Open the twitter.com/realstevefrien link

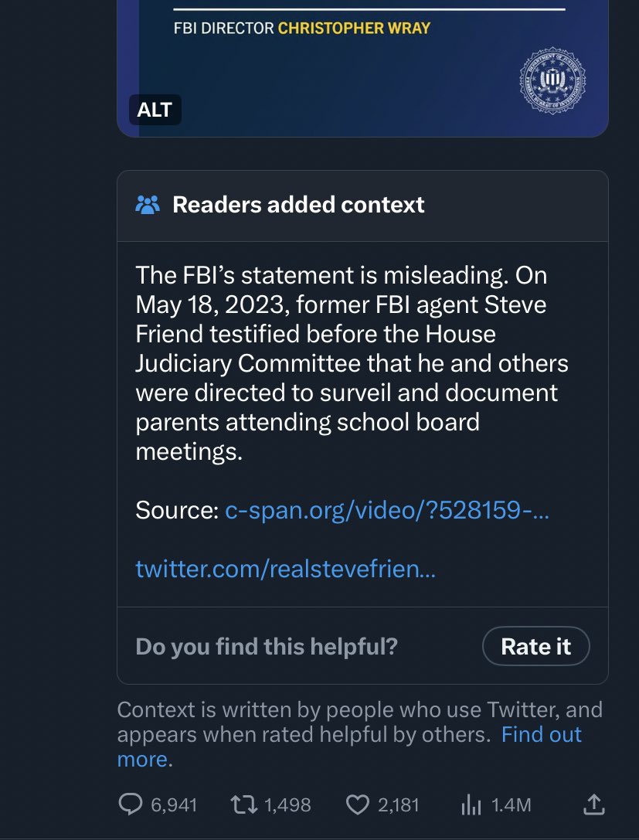coord(285,569)
